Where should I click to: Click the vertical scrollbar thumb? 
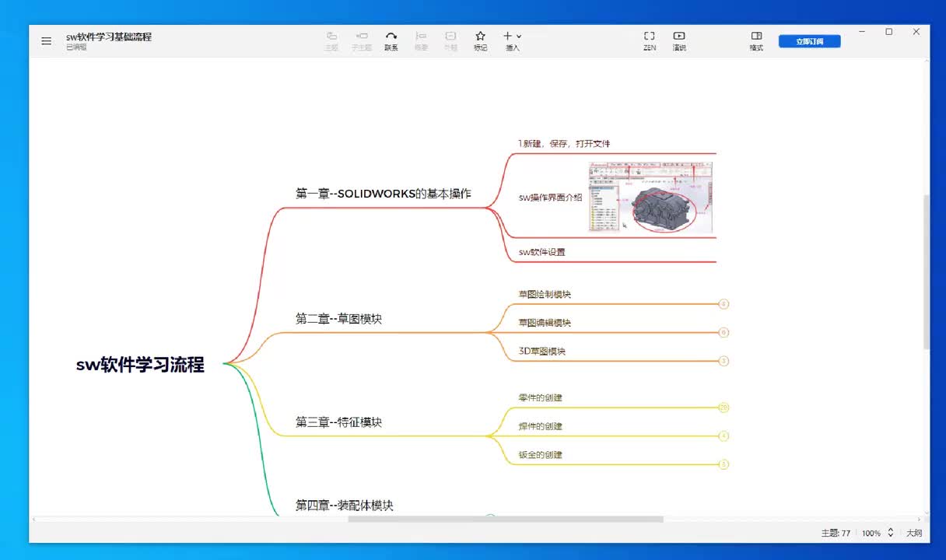click(x=926, y=271)
